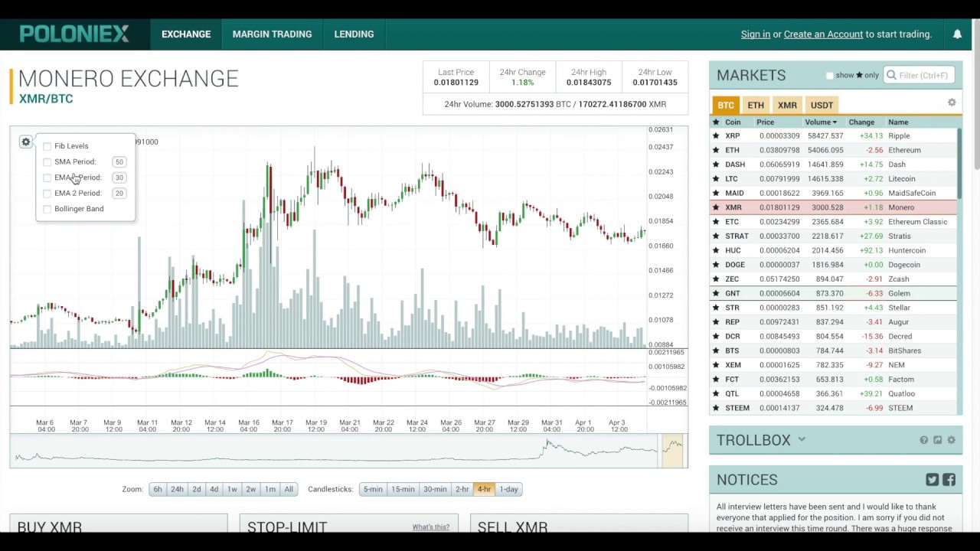
Task: Click the SMA Period value field
Action: [119, 162]
